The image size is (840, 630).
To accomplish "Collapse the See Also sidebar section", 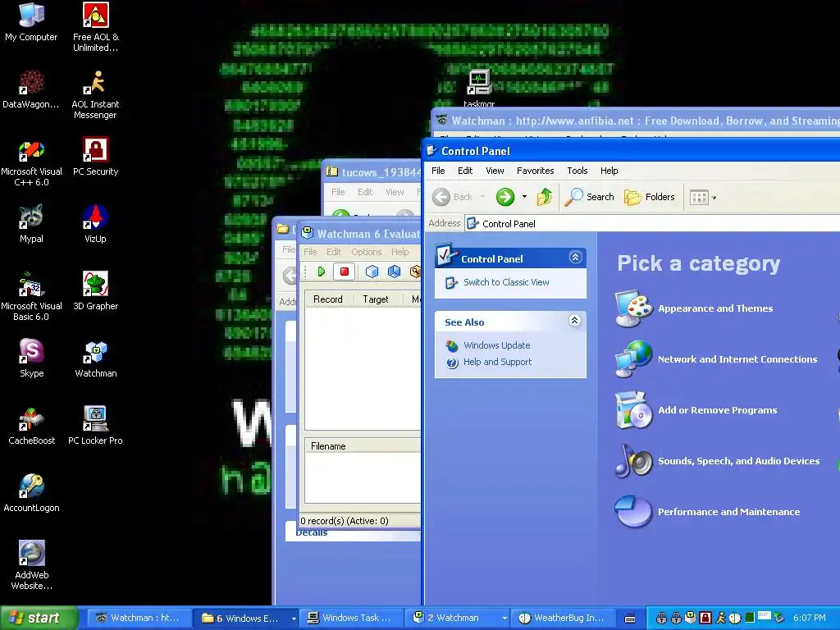I will (x=575, y=321).
